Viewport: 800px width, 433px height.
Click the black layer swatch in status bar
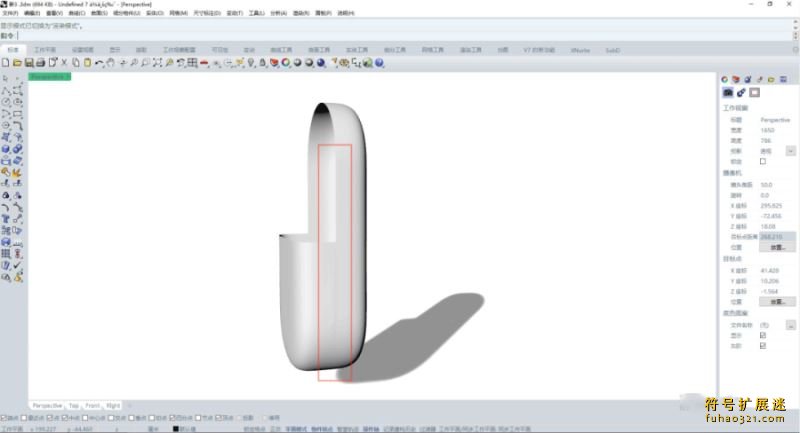(176, 429)
